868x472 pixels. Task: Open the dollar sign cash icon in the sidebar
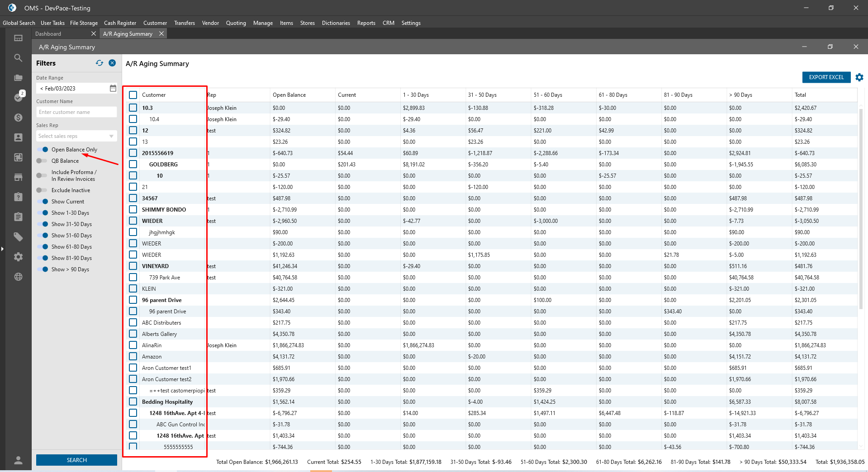[18, 118]
